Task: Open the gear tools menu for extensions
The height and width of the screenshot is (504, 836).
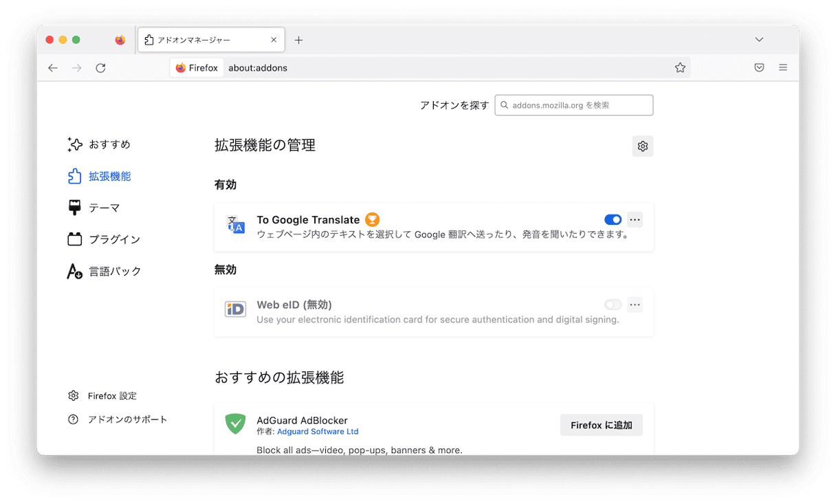Action: click(643, 146)
